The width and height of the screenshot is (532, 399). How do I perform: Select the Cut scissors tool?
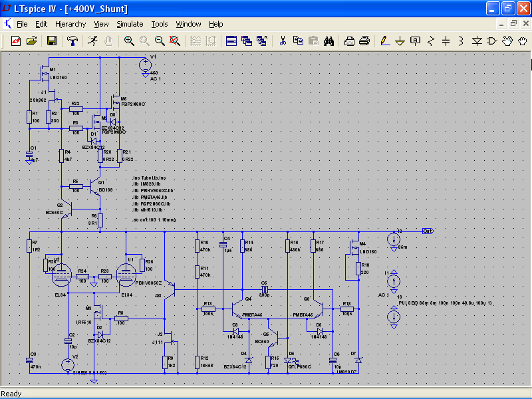pos(283,41)
